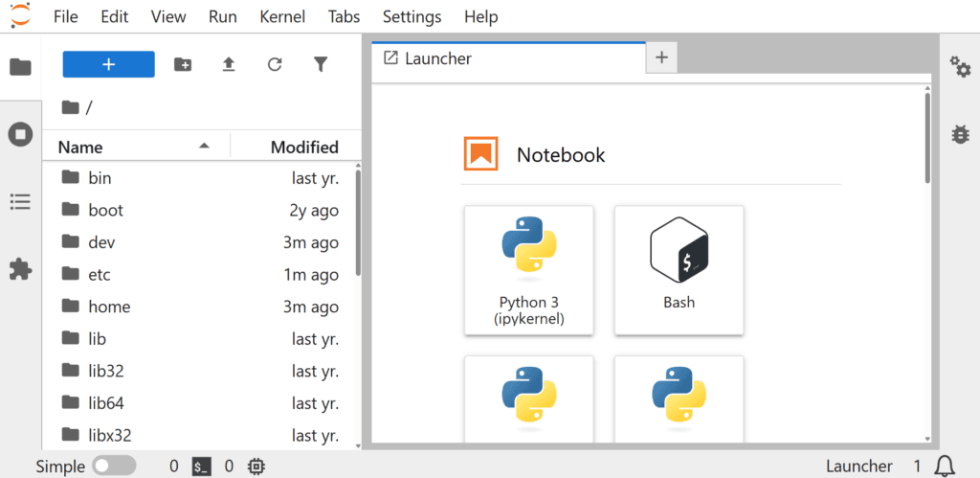
Task: Click the '1m ago' modified time for etc
Action: pyautogui.click(x=311, y=275)
